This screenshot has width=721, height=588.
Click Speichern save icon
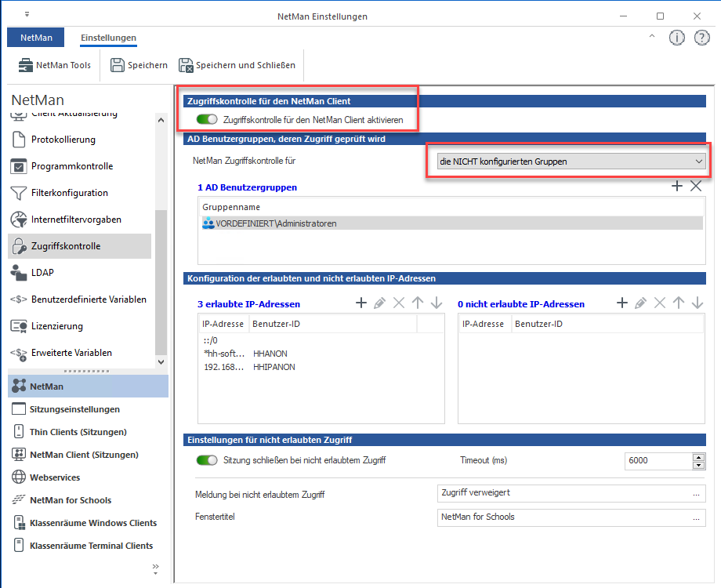(117, 66)
